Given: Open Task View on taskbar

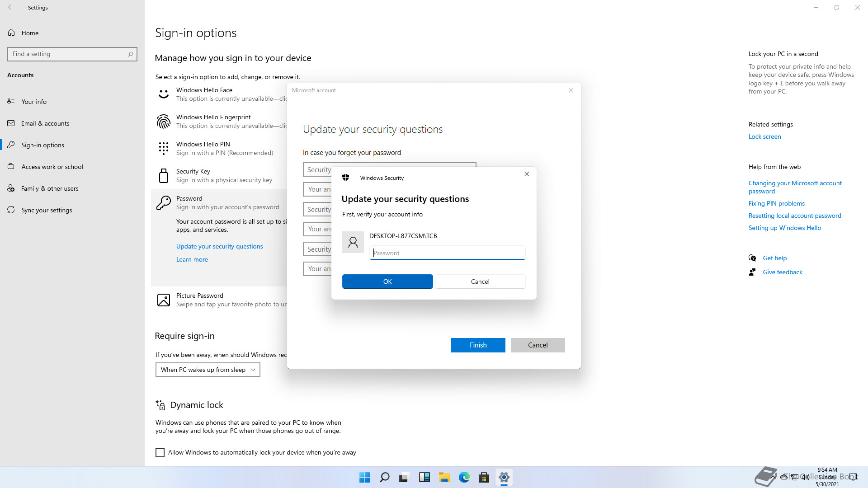Looking at the screenshot, I should click(404, 477).
